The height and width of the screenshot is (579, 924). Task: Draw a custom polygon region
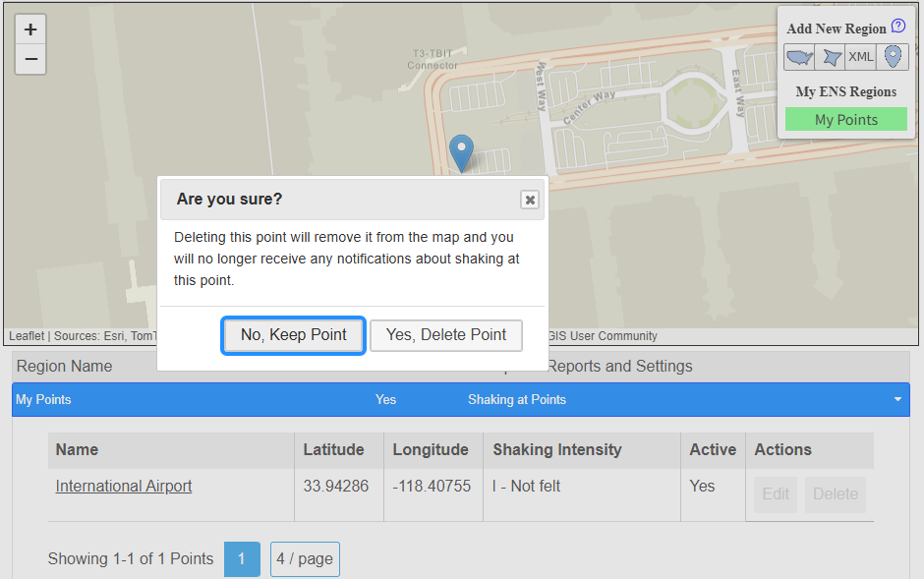pos(831,57)
